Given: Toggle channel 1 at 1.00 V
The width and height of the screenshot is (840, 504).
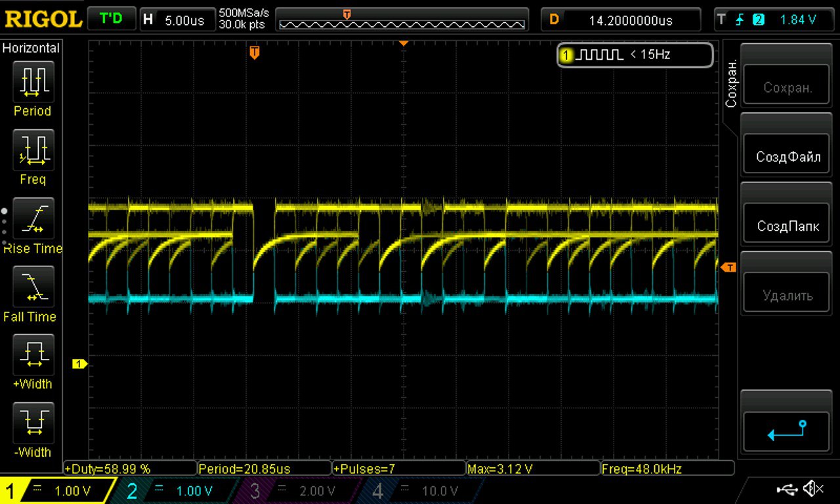Looking at the screenshot, I should [x=58, y=490].
